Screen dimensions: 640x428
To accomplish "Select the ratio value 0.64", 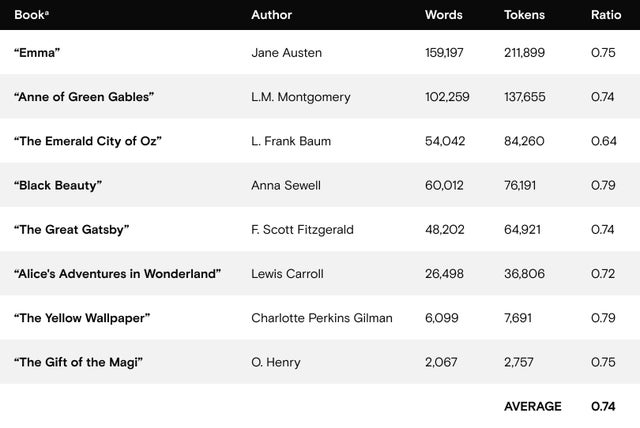I will tap(604, 141).
